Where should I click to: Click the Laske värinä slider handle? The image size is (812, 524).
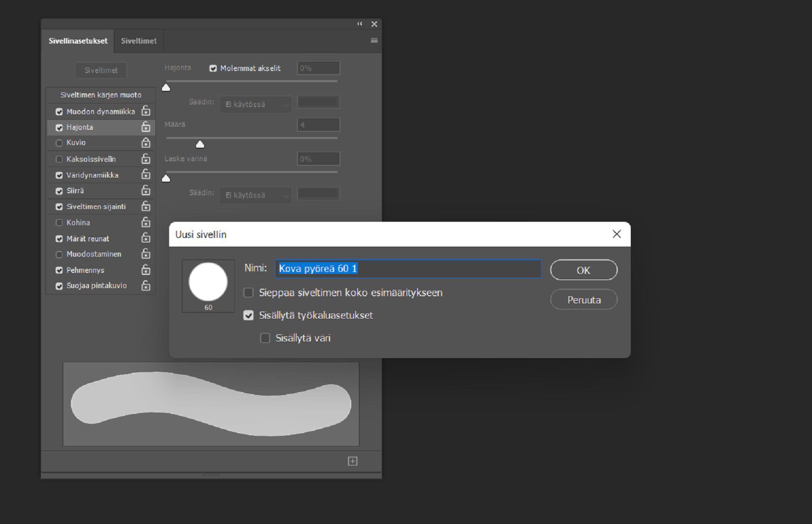(x=166, y=178)
